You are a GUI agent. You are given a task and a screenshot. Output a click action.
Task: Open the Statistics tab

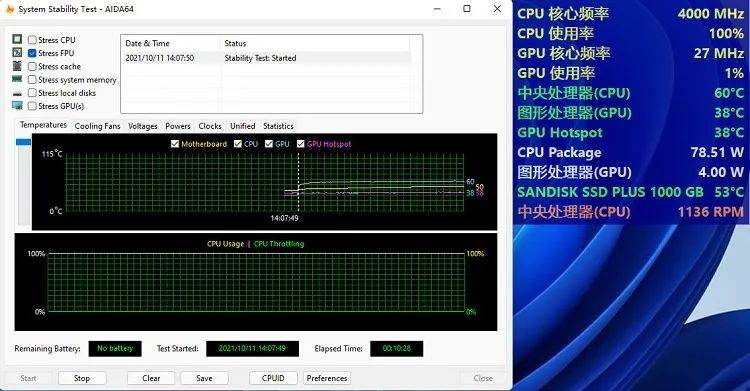pos(278,126)
